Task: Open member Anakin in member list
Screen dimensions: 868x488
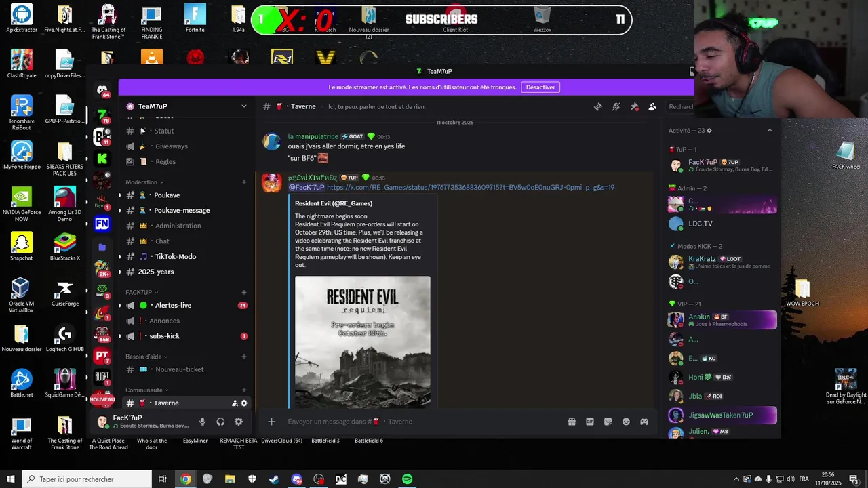Action: (x=722, y=320)
